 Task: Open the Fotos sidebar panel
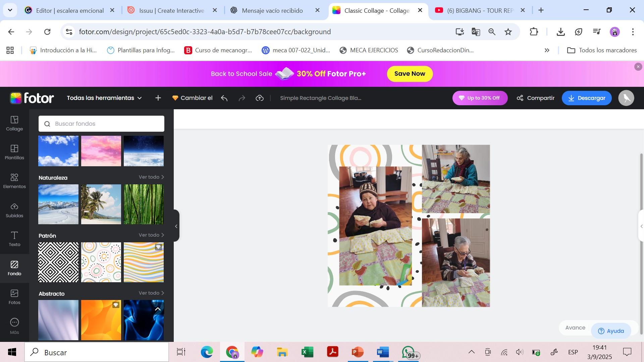coord(14,297)
